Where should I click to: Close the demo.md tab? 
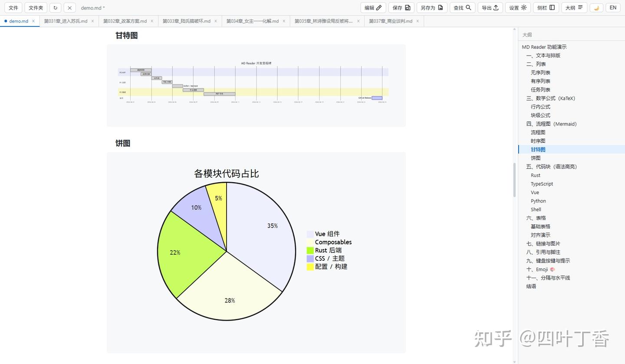[x=33, y=21]
